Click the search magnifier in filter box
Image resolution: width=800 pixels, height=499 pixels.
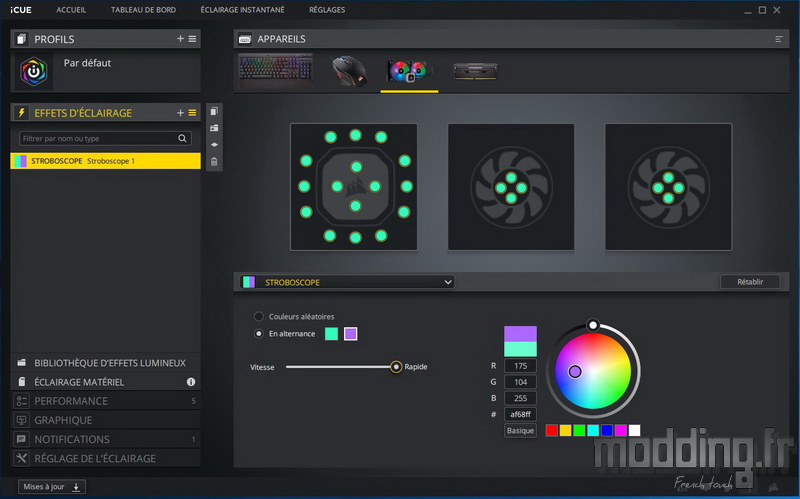coord(182,138)
